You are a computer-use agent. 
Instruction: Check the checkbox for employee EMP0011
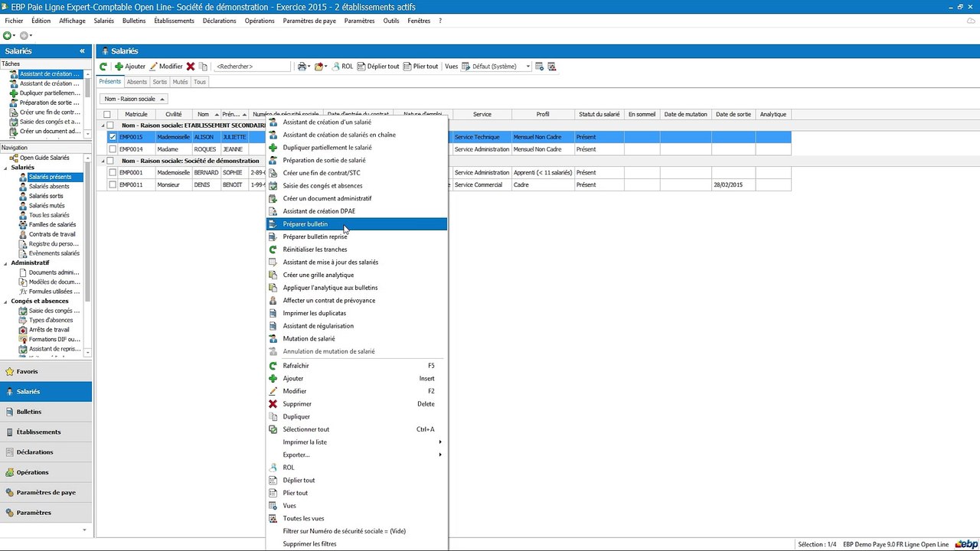pyautogui.click(x=113, y=185)
